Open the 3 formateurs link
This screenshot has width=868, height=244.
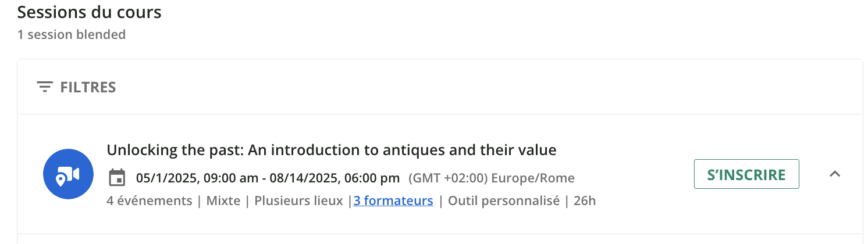pos(393,201)
